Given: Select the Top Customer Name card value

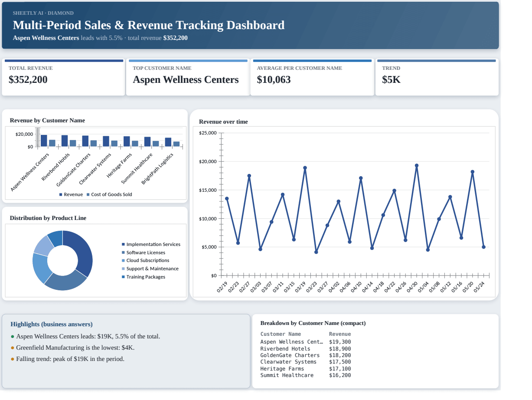Looking at the screenshot, I should [186, 80].
